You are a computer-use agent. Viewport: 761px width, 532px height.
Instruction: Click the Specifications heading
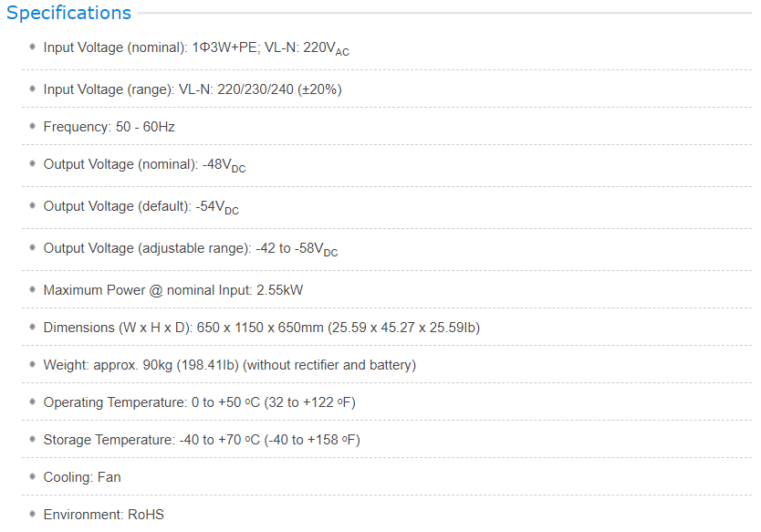[68, 13]
